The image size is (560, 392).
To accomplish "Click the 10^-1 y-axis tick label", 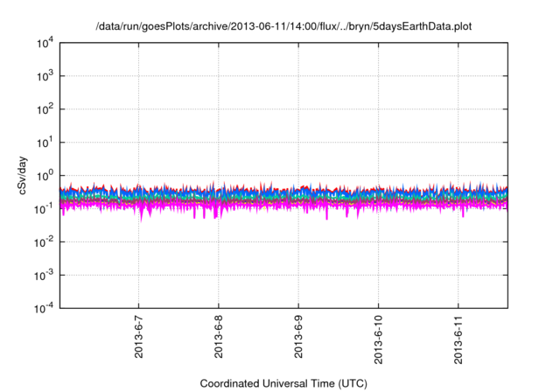I will tap(44, 209).
